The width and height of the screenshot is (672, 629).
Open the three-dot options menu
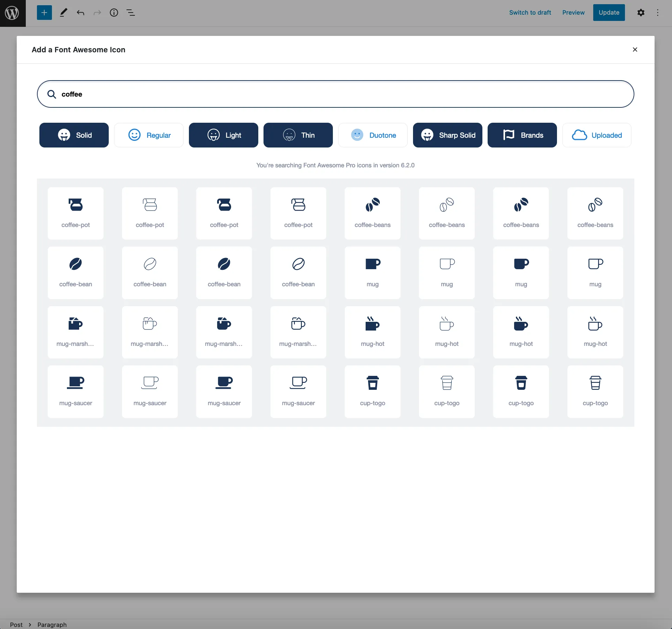658,13
